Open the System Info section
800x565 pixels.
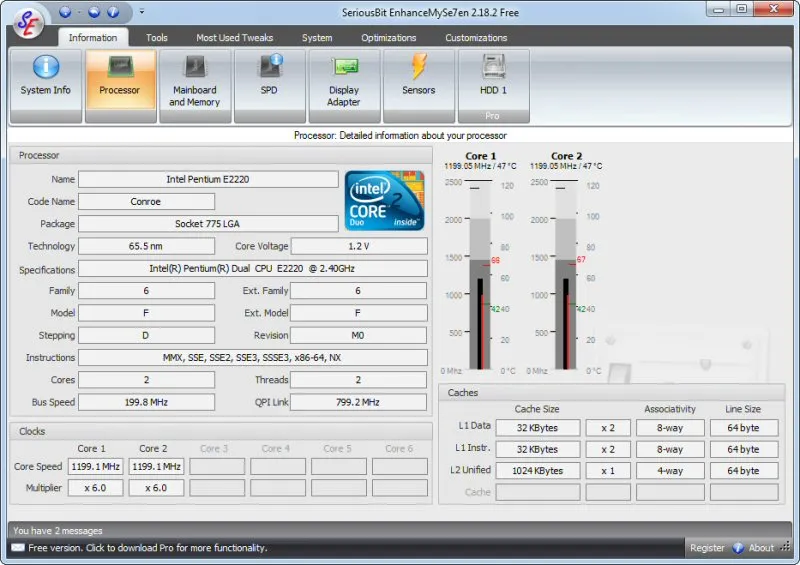[45, 86]
